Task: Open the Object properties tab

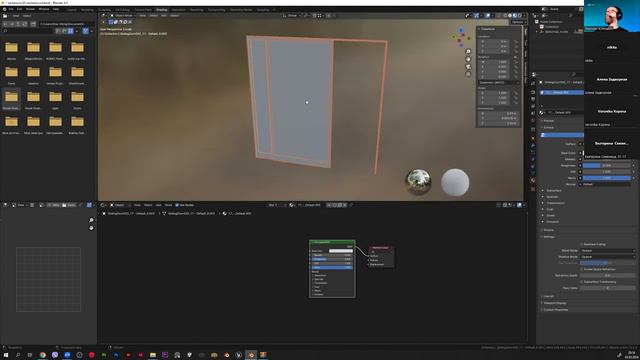Action: [533, 138]
